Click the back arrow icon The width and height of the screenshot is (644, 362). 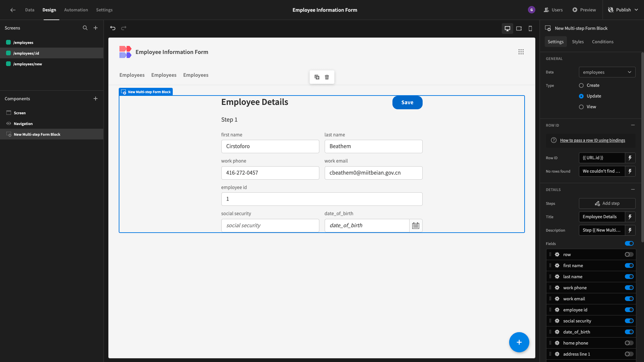tap(13, 10)
